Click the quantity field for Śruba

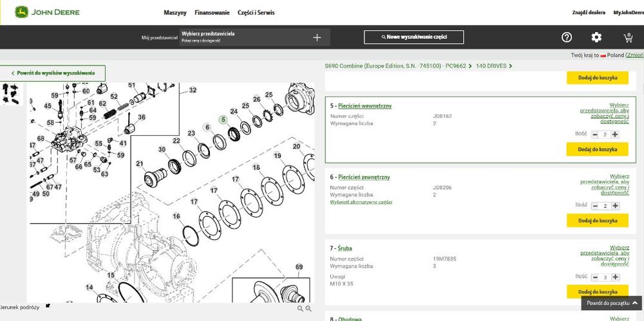tap(605, 277)
